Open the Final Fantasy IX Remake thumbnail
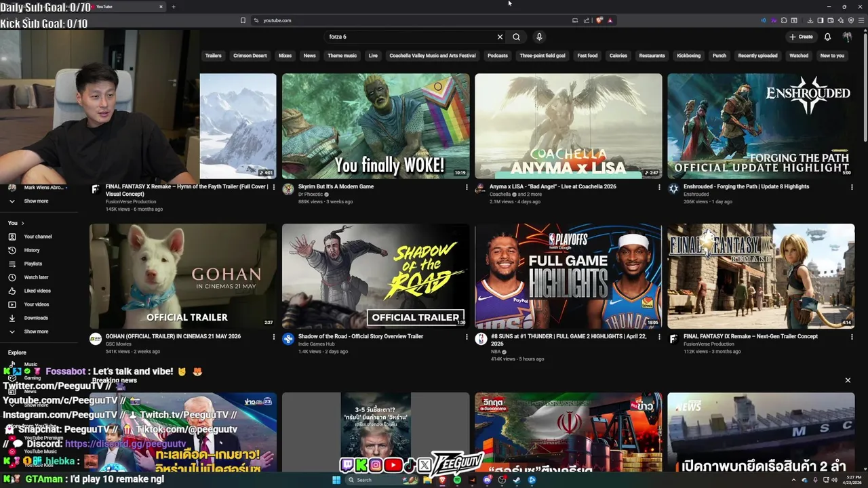Screen dimensions: 868x488 [761, 276]
